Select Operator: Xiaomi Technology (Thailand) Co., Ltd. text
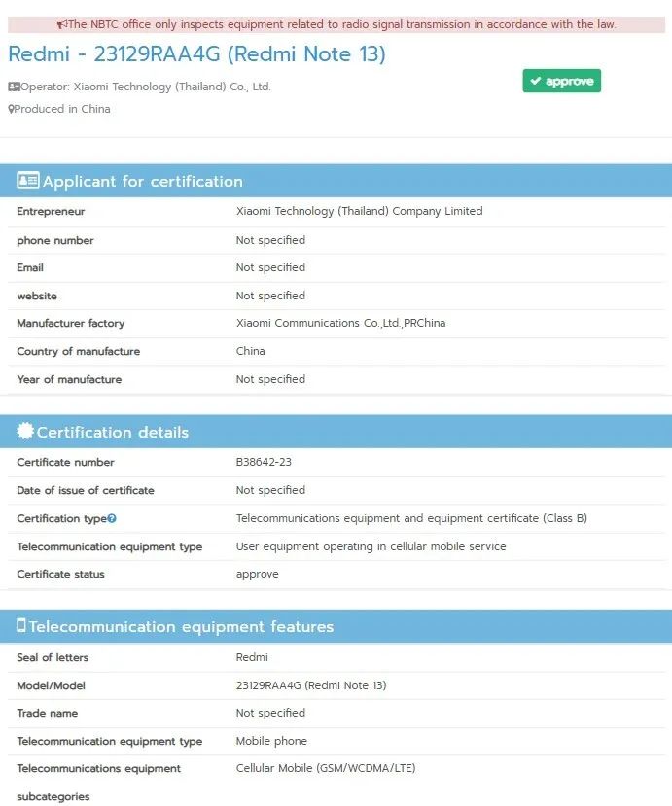The width and height of the screenshot is (672, 806). [x=146, y=87]
